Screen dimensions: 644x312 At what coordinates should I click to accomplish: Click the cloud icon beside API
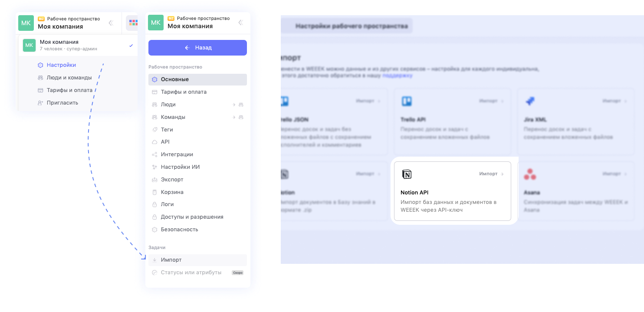coord(154,142)
